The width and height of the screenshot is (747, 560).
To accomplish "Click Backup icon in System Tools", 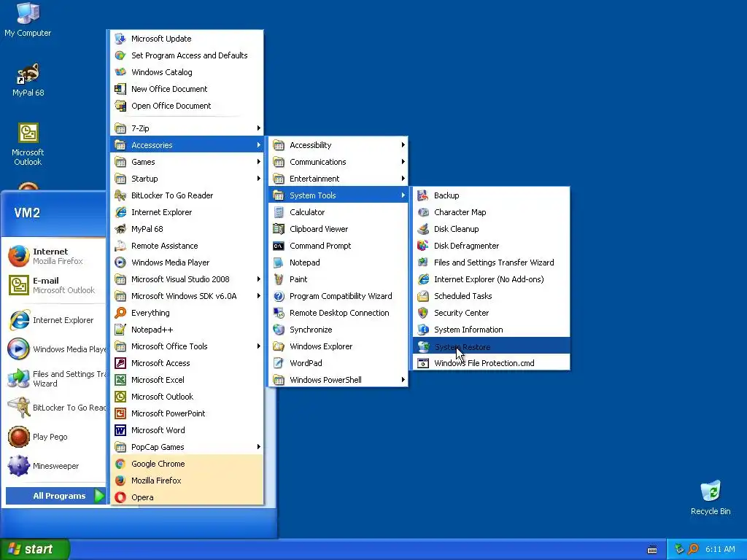I will [423, 195].
